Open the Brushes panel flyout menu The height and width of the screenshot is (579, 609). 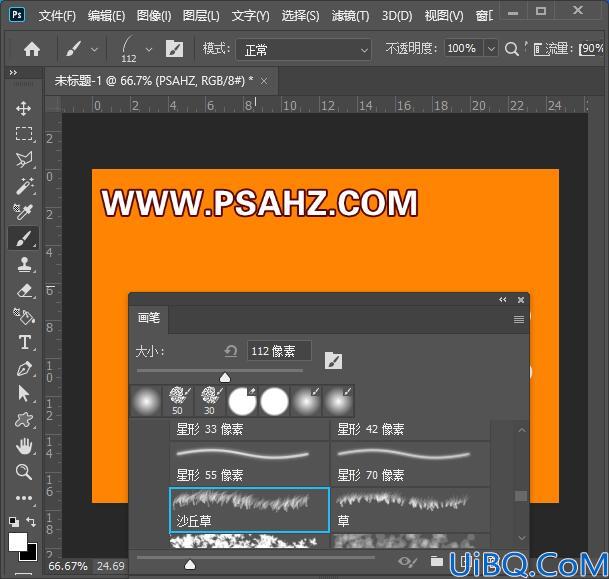519,320
